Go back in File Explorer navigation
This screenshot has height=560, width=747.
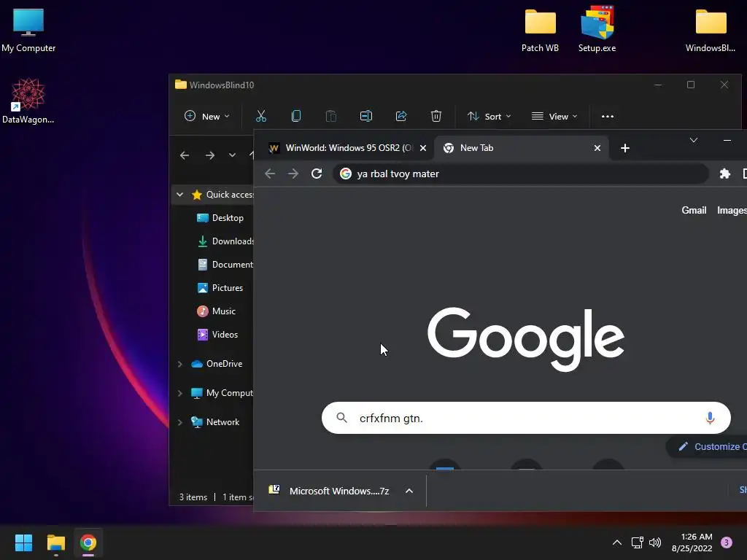(x=185, y=155)
